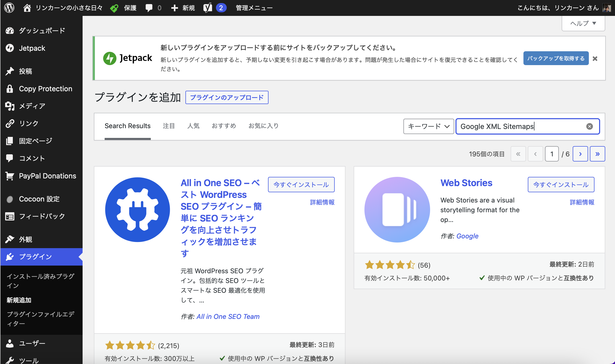Jump to last page of results
The image size is (615, 364).
[x=597, y=154]
